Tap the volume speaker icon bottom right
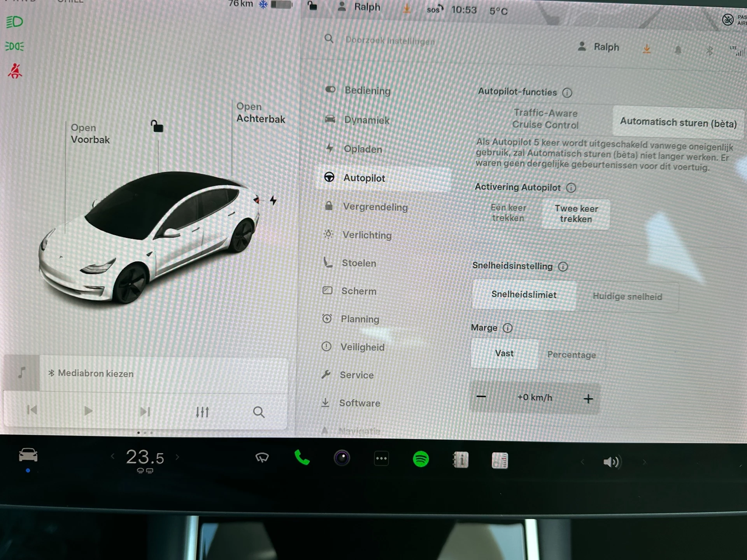747x560 pixels. [612, 461]
